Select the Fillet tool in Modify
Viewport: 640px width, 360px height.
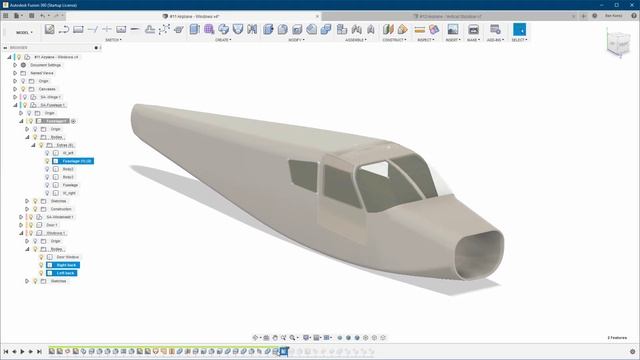pos(282,29)
